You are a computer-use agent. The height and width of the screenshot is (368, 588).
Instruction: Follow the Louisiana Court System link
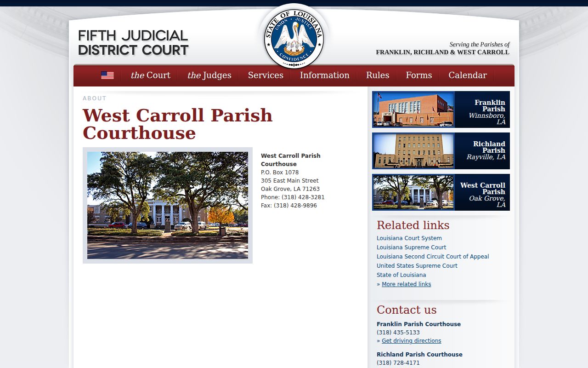[409, 238]
